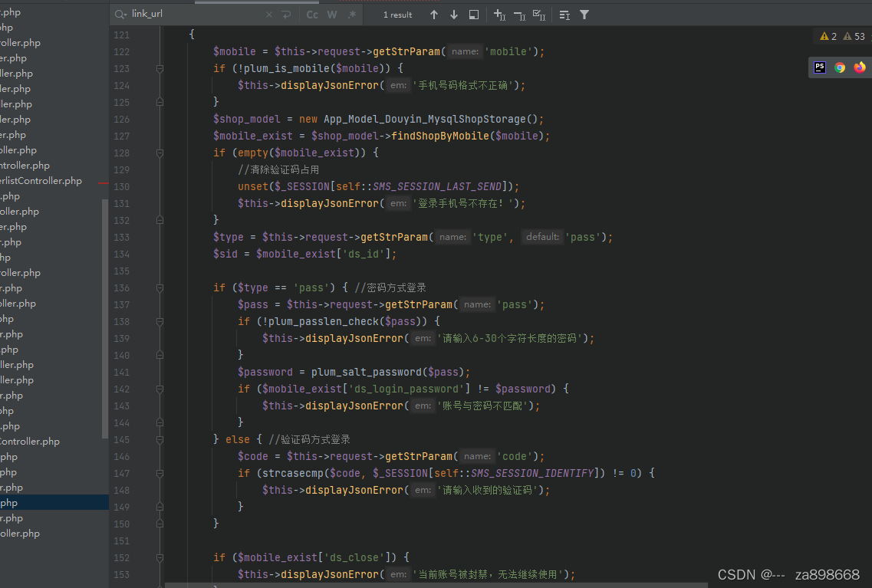Open results in Find tool window
Image resolution: width=872 pixels, height=588 pixels.
click(474, 15)
